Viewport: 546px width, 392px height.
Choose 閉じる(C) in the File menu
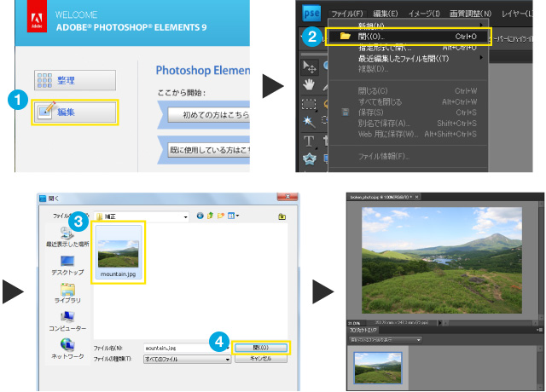pyautogui.click(x=408, y=91)
